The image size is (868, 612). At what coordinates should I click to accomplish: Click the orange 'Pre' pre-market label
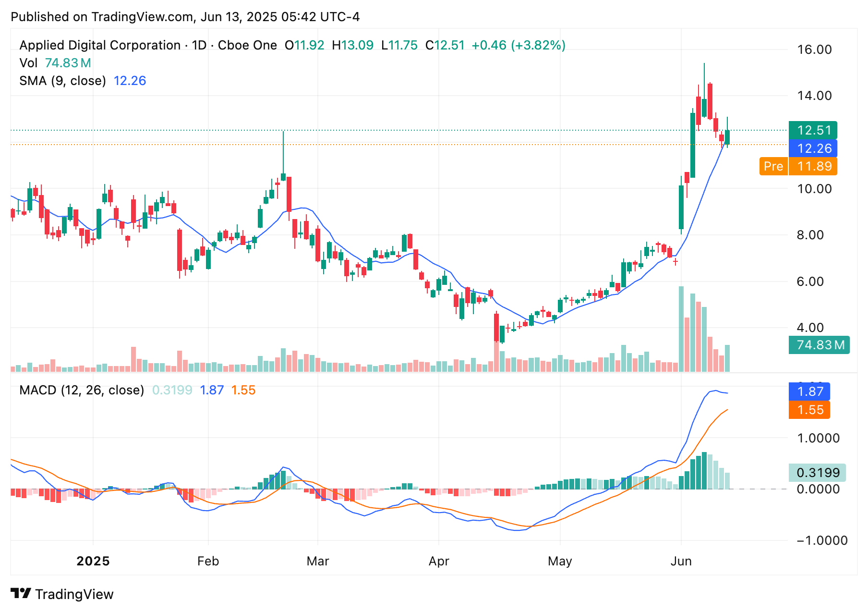pyautogui.click(x=773, y=166)
